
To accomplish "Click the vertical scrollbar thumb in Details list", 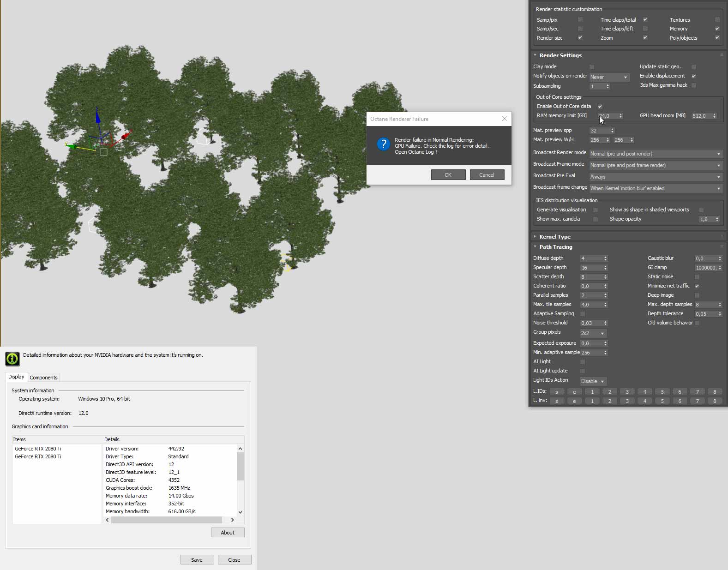I will pos(240,466).
